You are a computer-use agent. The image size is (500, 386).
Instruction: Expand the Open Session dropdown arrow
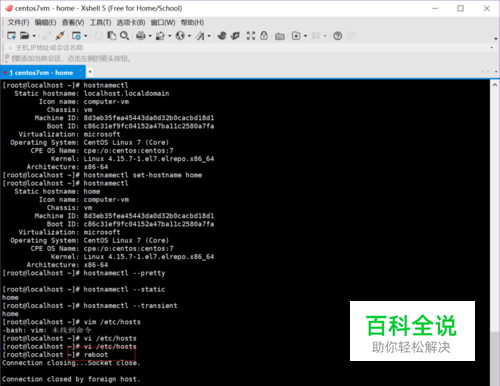34,36
